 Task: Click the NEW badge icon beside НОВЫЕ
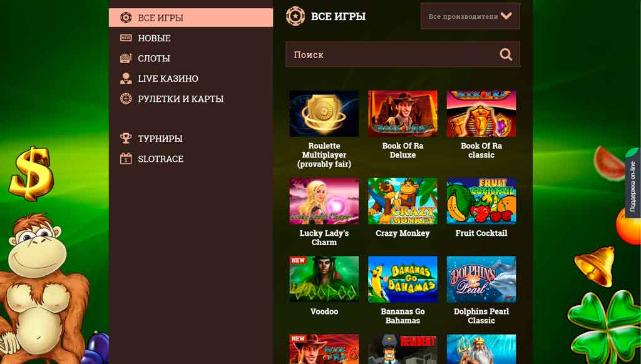click(x=126, y=38)
